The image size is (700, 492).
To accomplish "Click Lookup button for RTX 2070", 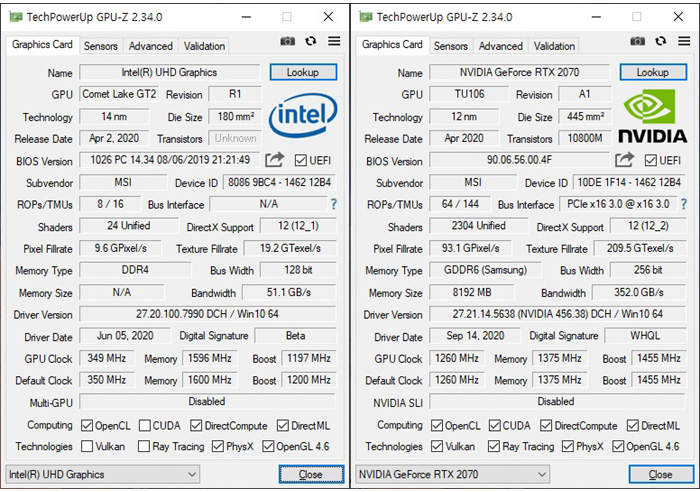I will point(652,72).
